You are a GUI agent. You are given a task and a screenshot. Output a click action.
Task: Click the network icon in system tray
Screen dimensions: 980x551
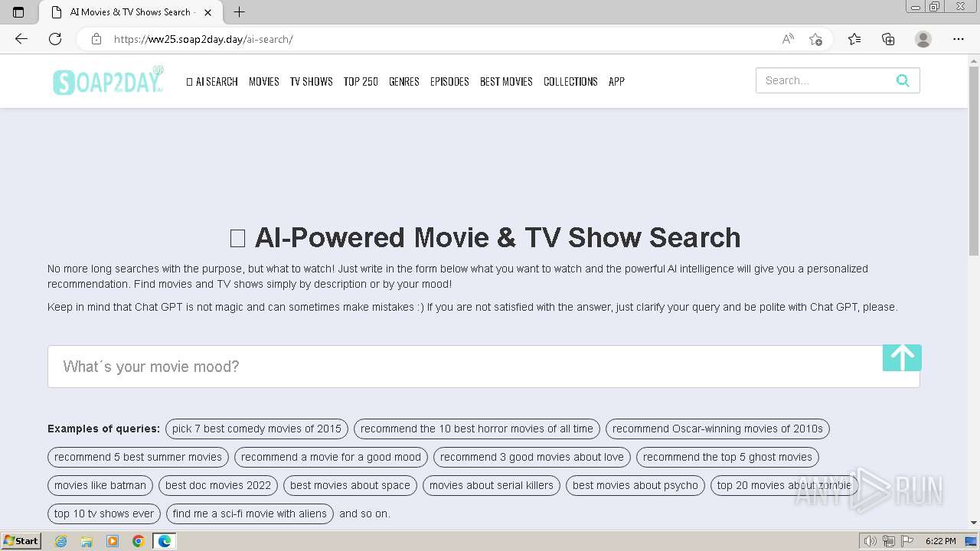click(889, 541)
